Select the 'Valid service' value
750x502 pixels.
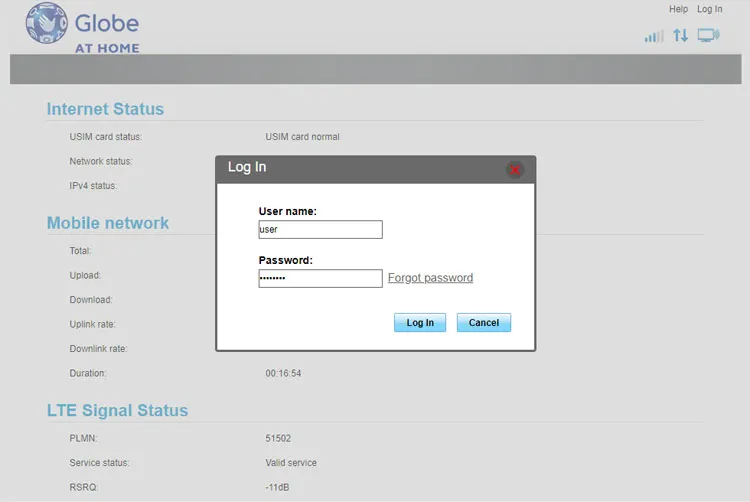(x=291, y=463)
